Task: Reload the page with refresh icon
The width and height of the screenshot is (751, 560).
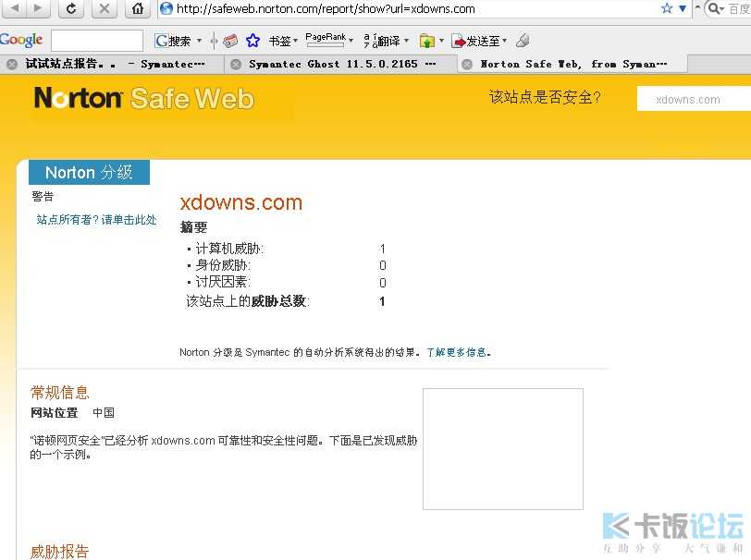Action: [x=71, y=8]
